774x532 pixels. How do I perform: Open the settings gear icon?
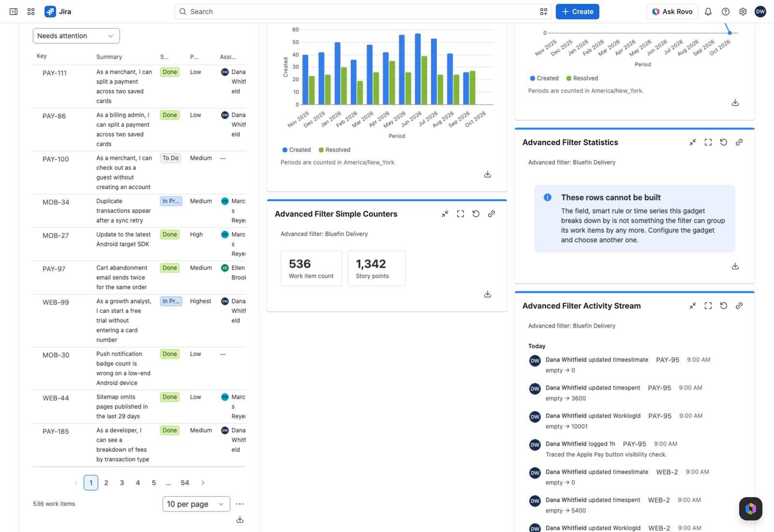(x=743, y=12)
